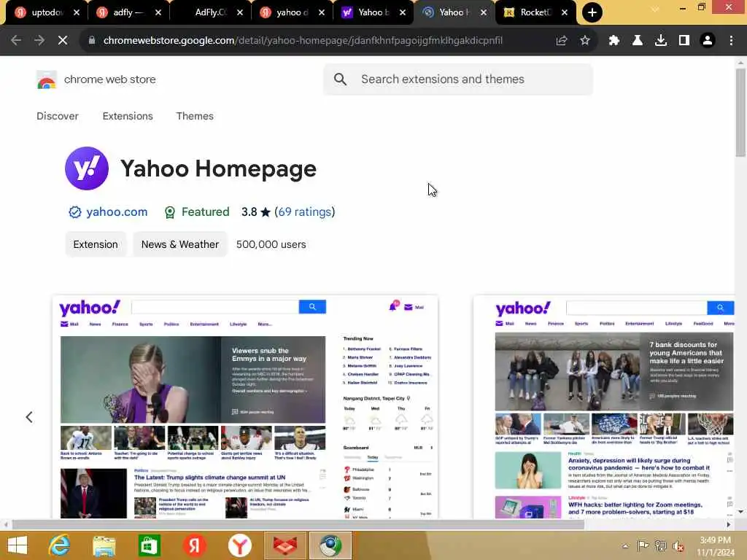This screenshot has width=747, height=560.
Task: Click the previous screenshot arrow
Action: (x=29, y=417)
